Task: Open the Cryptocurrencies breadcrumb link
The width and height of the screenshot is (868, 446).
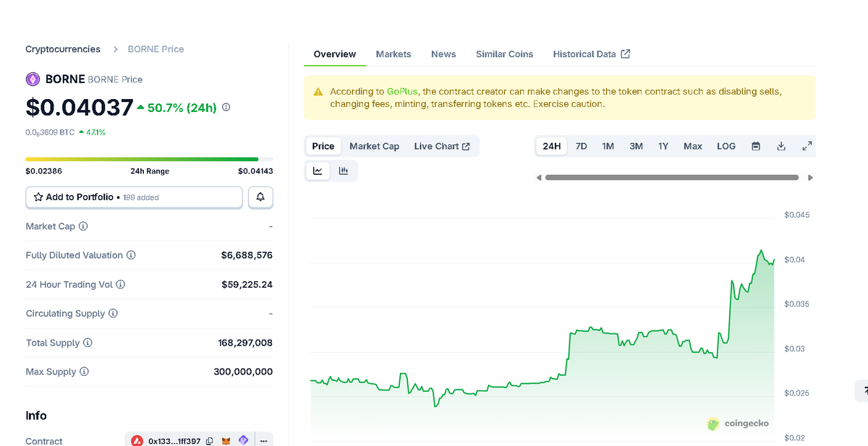Action: tap(63, 49)
